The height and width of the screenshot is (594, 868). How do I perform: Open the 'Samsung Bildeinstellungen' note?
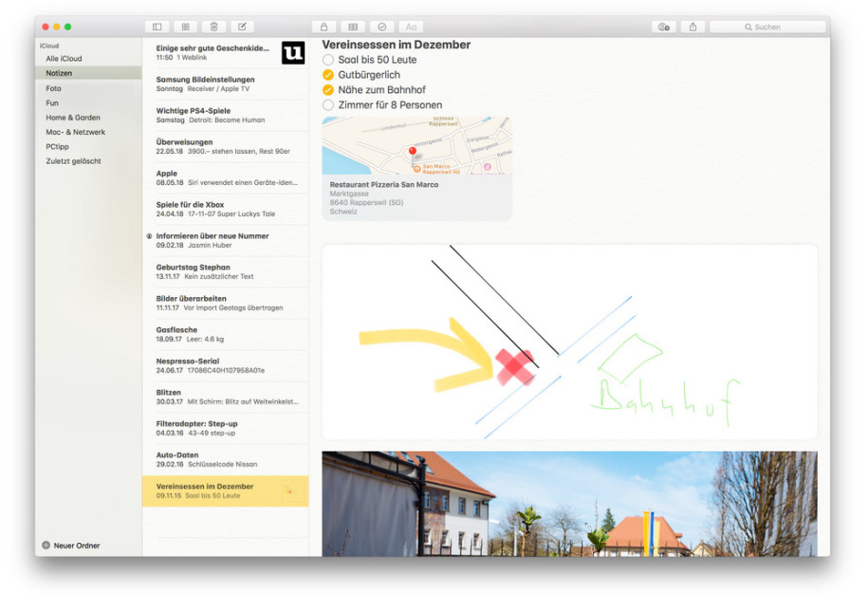coord(226,84)
